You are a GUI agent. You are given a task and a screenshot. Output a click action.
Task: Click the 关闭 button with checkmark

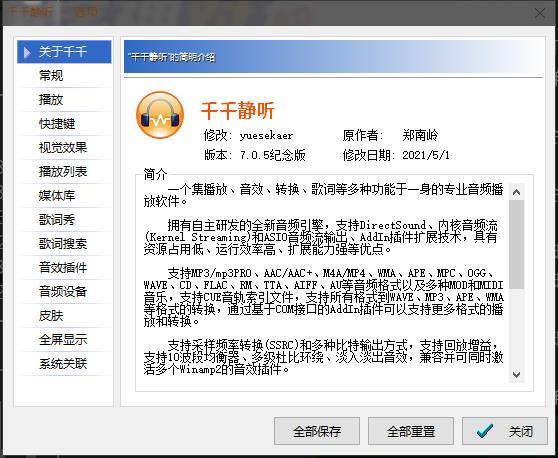pyautogui.click(x=505, y=431)
